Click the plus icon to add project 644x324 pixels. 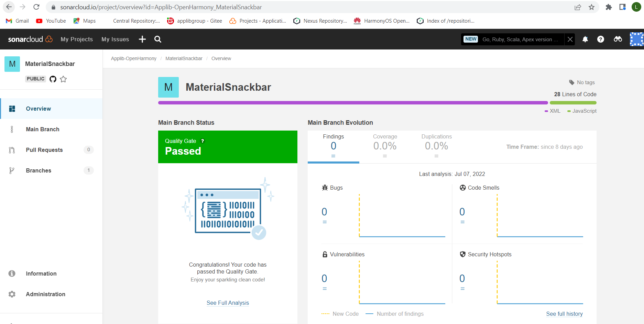tap(142, 39)
